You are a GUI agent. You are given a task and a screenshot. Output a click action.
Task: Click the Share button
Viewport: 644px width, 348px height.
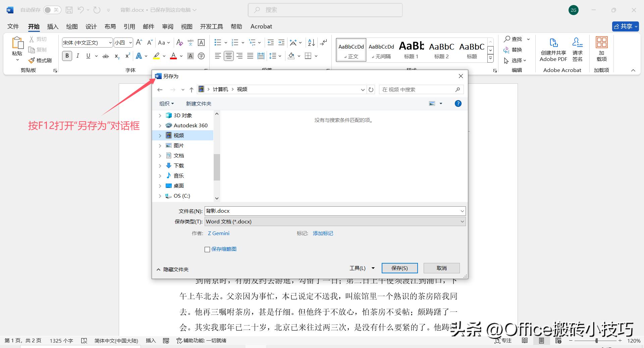click(625, 26)
